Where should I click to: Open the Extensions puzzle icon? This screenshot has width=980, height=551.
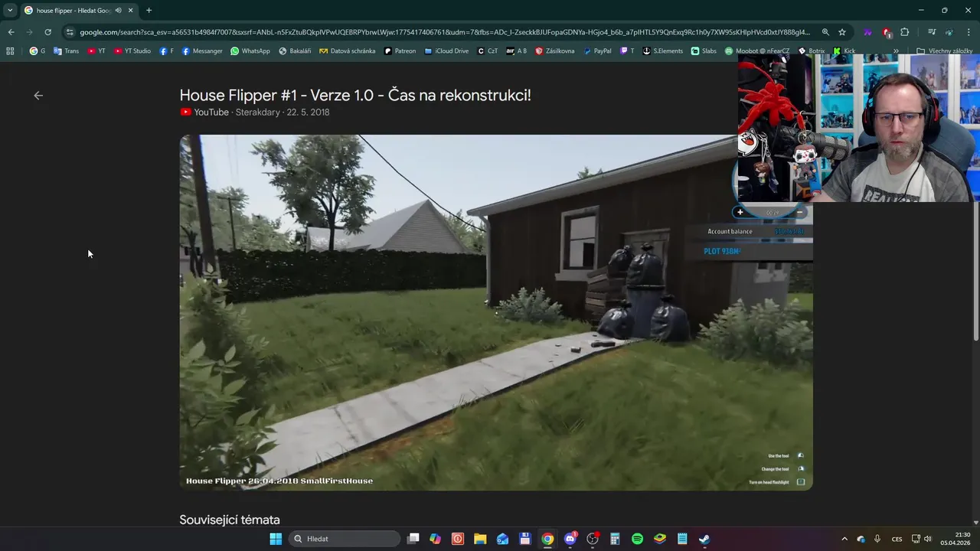click(x=904, y=32)
